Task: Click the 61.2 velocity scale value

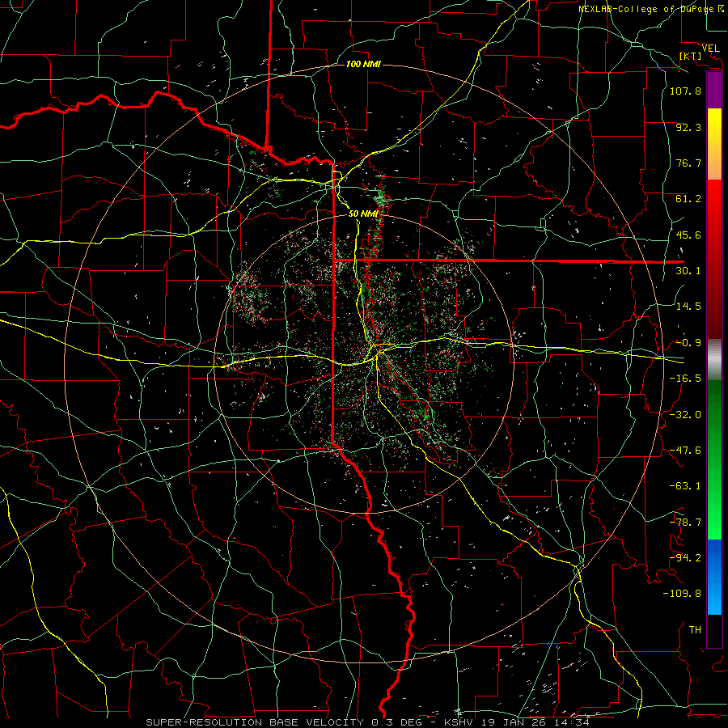Action: (688, 199)
